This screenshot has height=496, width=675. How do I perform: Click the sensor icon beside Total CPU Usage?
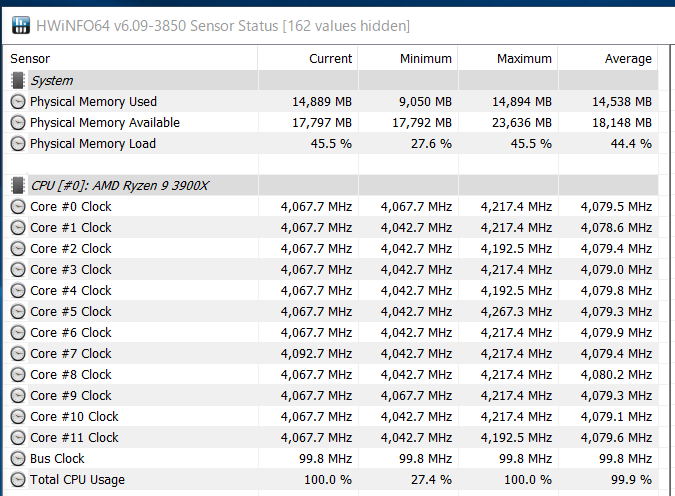tap(18, 480)
